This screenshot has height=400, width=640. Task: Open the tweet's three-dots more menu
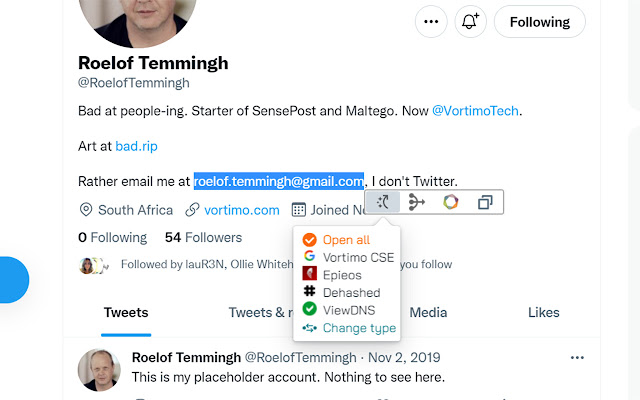click(x=577, y=358)
